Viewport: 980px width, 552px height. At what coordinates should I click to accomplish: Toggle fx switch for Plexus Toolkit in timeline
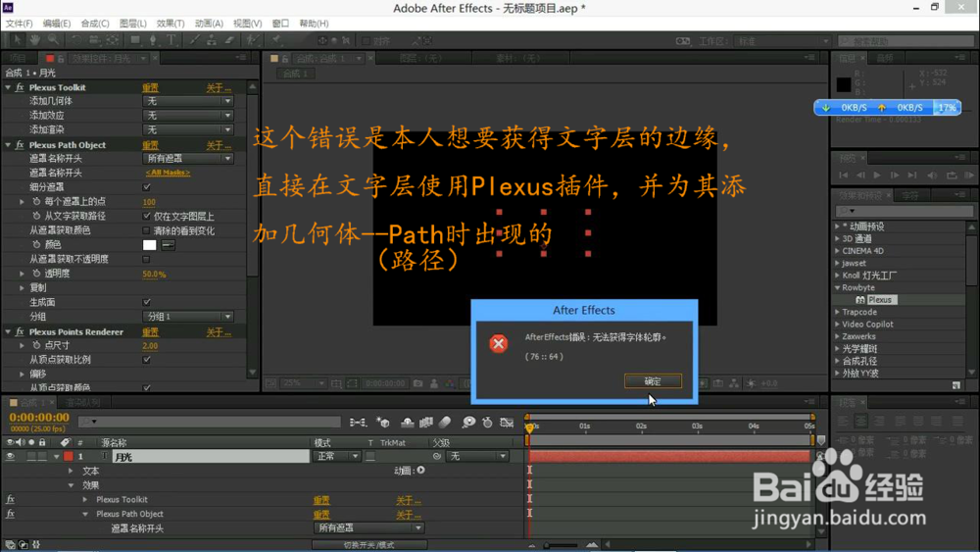[x=10, y=499]
